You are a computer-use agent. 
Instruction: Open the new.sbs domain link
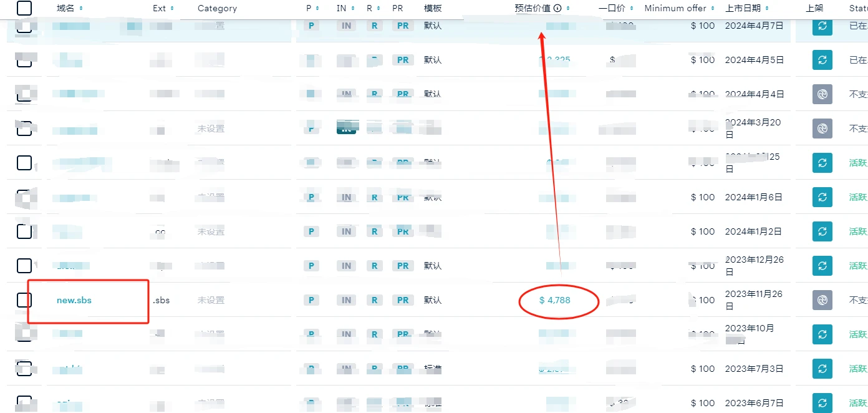pyautogui.click(x=74, y=300)
